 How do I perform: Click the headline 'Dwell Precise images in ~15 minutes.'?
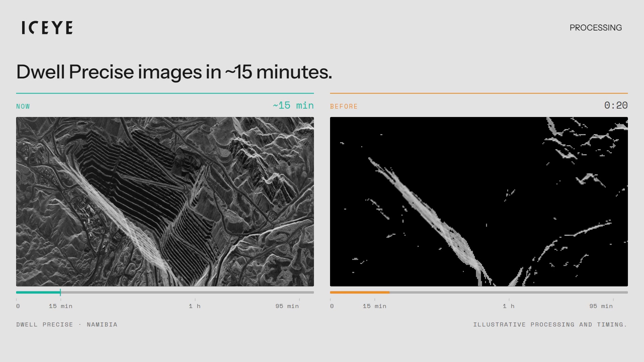174,72
